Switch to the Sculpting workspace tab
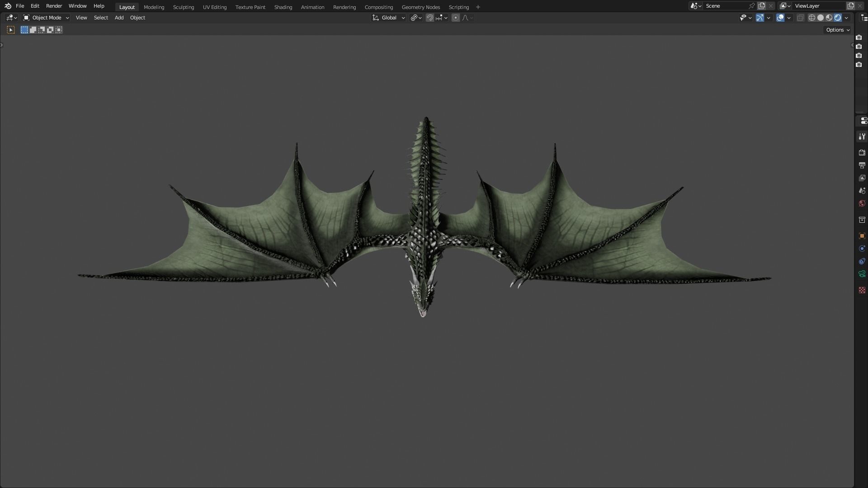The width and height of the screenshot is (868, 488). 183,7
